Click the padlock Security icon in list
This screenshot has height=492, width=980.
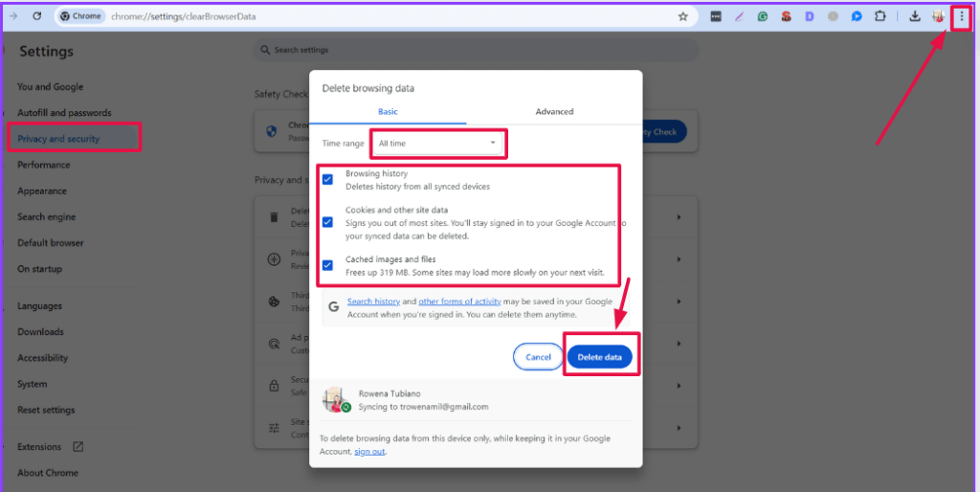coord(274,386)
